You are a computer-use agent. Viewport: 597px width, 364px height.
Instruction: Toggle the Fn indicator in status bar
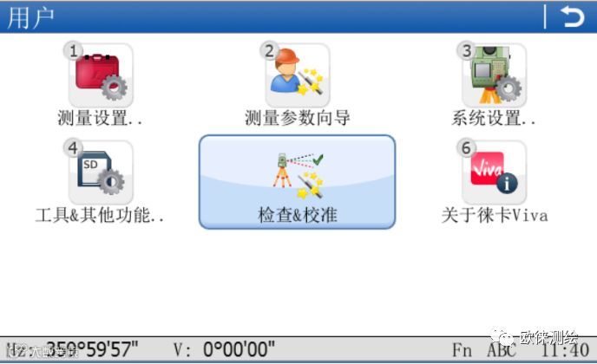[x=462, y=349]
